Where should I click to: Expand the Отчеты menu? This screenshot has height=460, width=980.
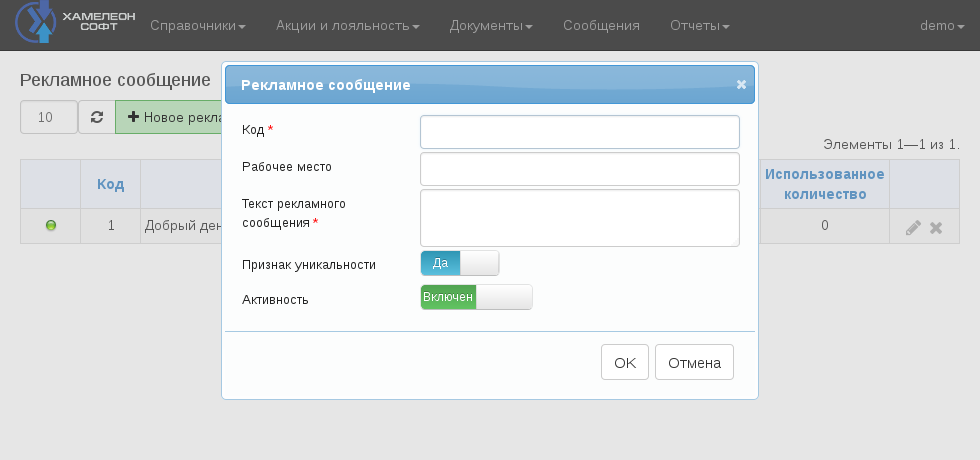pos(700,26)
